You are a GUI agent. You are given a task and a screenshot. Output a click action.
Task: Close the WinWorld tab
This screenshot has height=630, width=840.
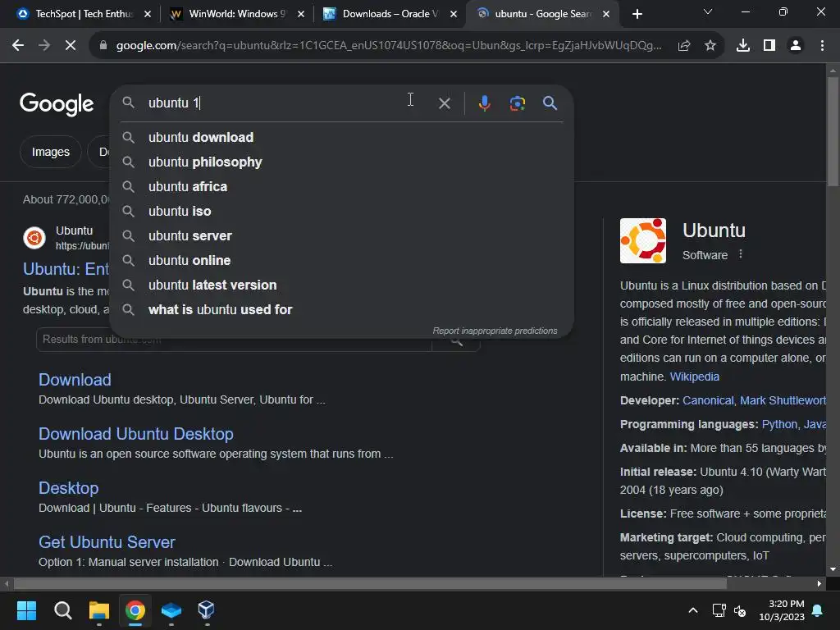300,14
